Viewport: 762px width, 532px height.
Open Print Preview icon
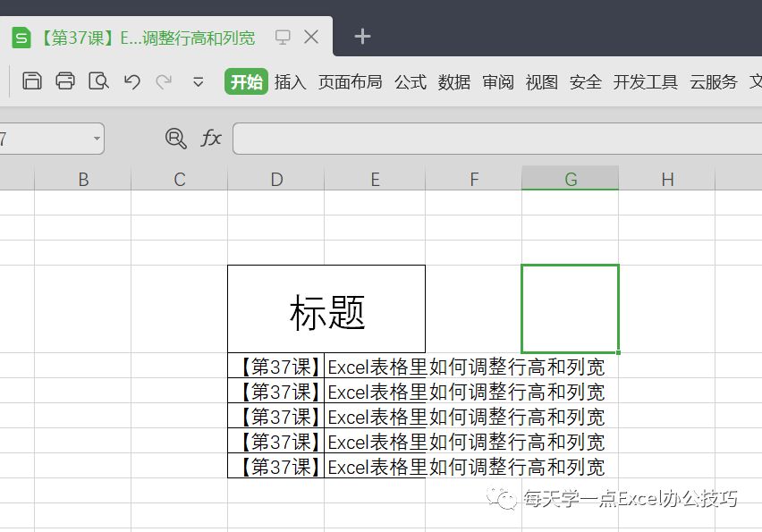[98, 81]
